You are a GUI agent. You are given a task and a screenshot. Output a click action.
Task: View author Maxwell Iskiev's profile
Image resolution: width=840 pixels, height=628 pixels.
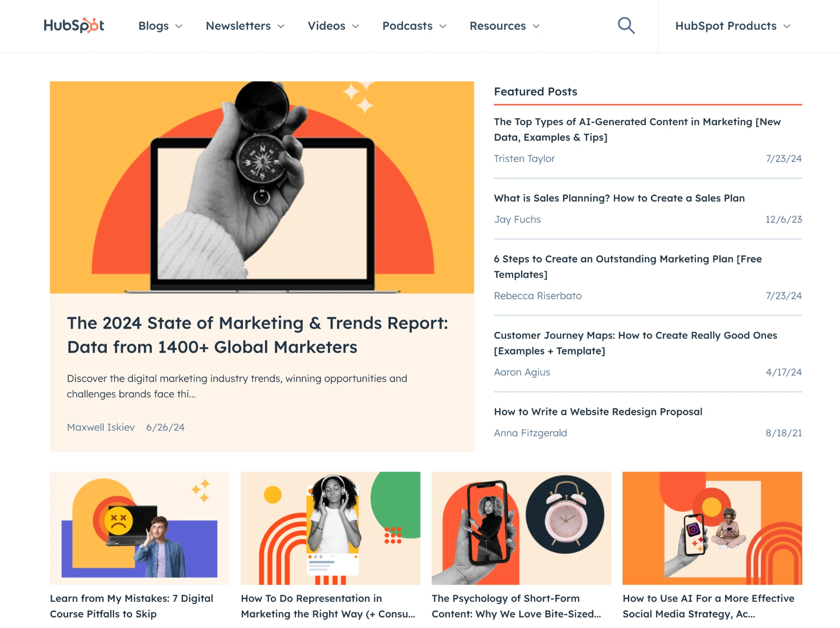coord(101,427)
